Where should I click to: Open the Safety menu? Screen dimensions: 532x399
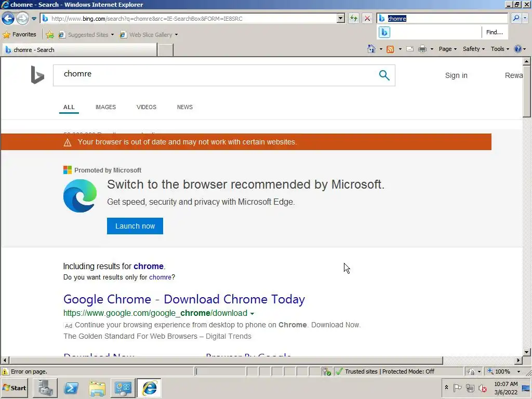click(474, 49)
